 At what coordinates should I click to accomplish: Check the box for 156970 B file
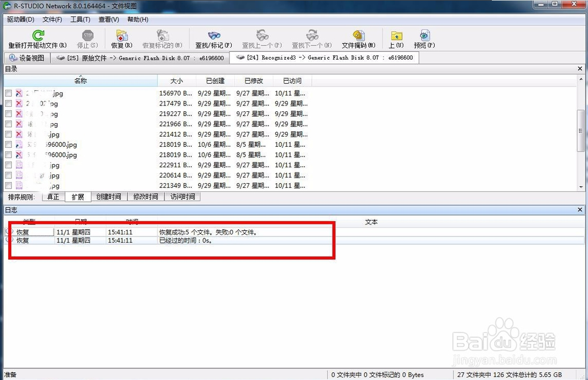click(8, 93)
